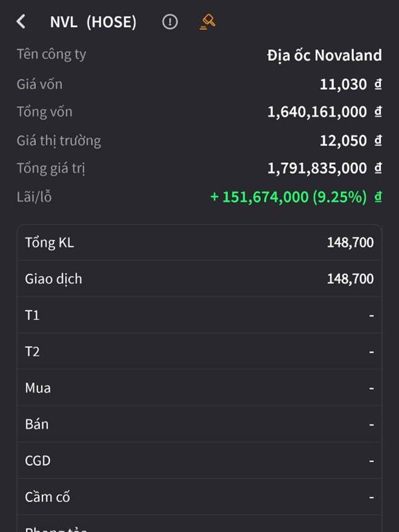Open the T2 row
Image resolution: width=399 pixels, height=532 pixels.
(199, 352)
